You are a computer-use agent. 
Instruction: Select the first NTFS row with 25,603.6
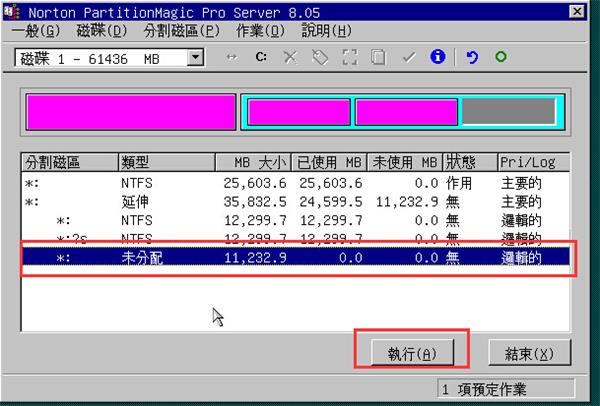click(x=296, y=183)
